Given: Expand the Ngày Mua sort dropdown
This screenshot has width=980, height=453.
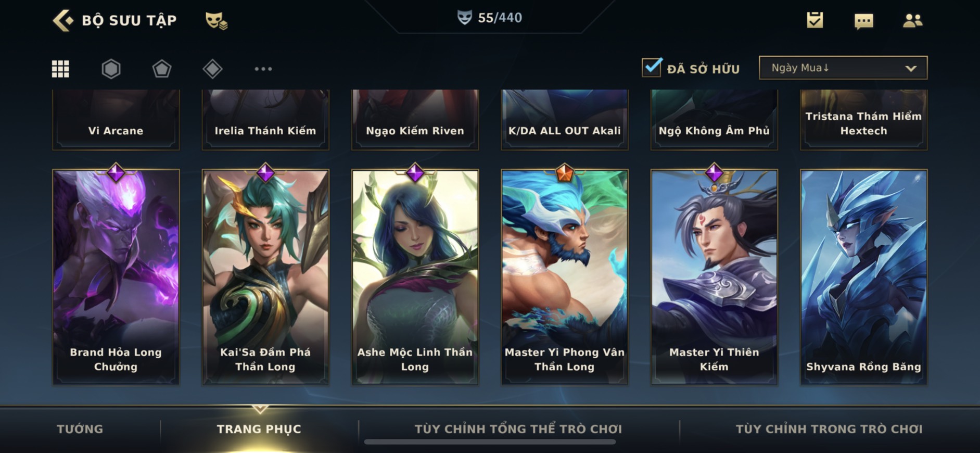Looking at the screenshot, I should [x=843, y=68].
